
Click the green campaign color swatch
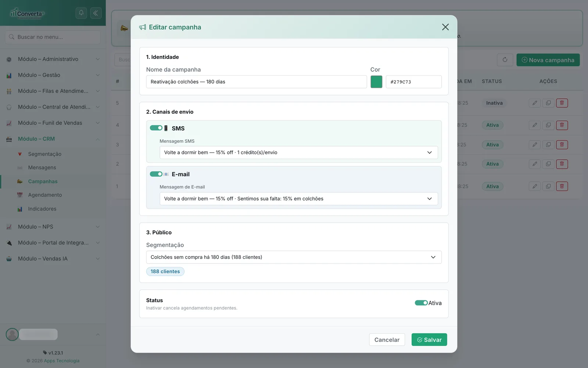point(376,82)
